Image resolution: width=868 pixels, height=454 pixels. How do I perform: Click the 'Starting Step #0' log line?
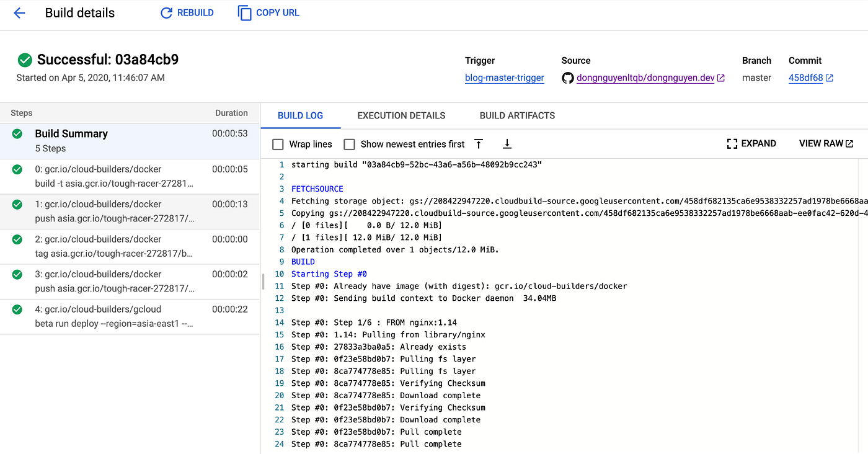point(330,274)
